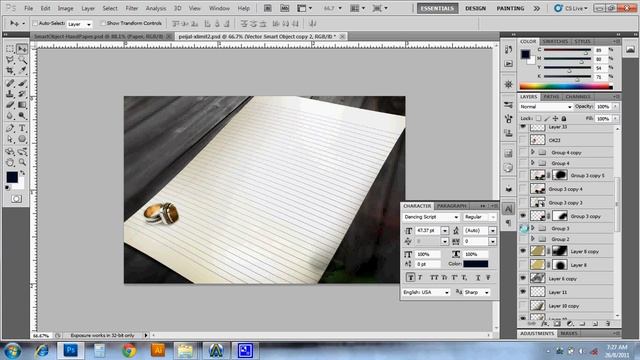This screenshot has height=360, width=640.
Task: Select the Blur tool
Action: [x=10, y=116]
